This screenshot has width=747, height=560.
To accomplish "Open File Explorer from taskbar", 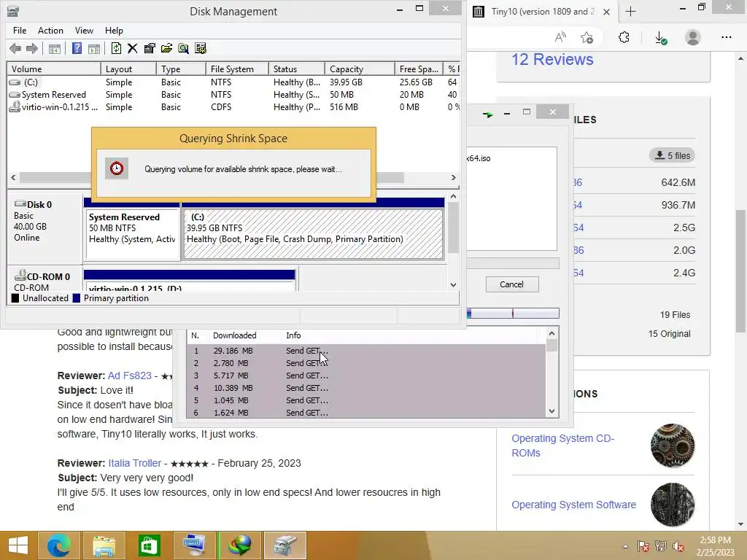I will click(x=104, y=545).
